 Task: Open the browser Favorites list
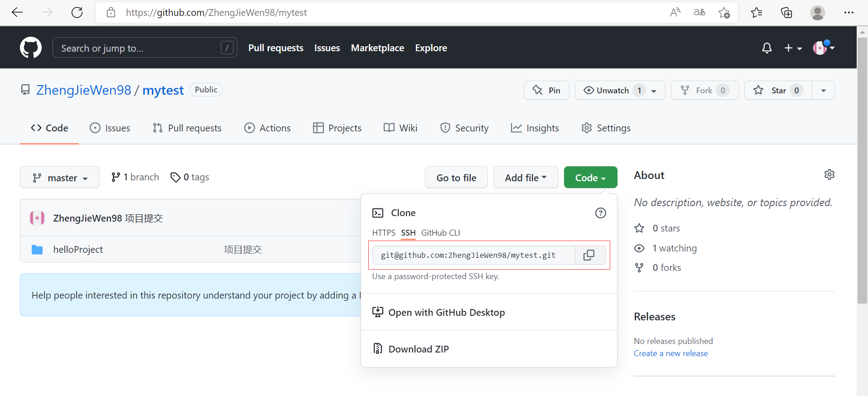[756, 13]
